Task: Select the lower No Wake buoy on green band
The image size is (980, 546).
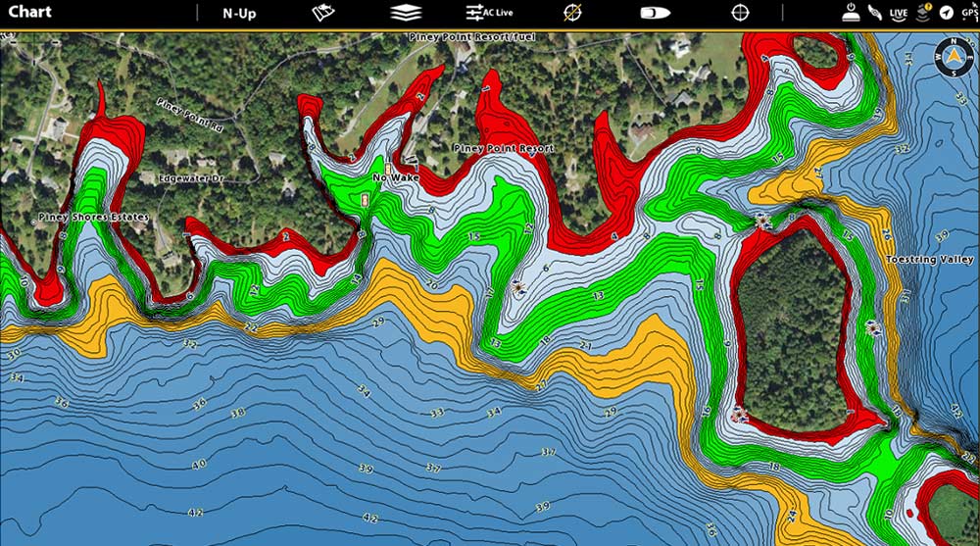Action: click(x=365, y=200)
